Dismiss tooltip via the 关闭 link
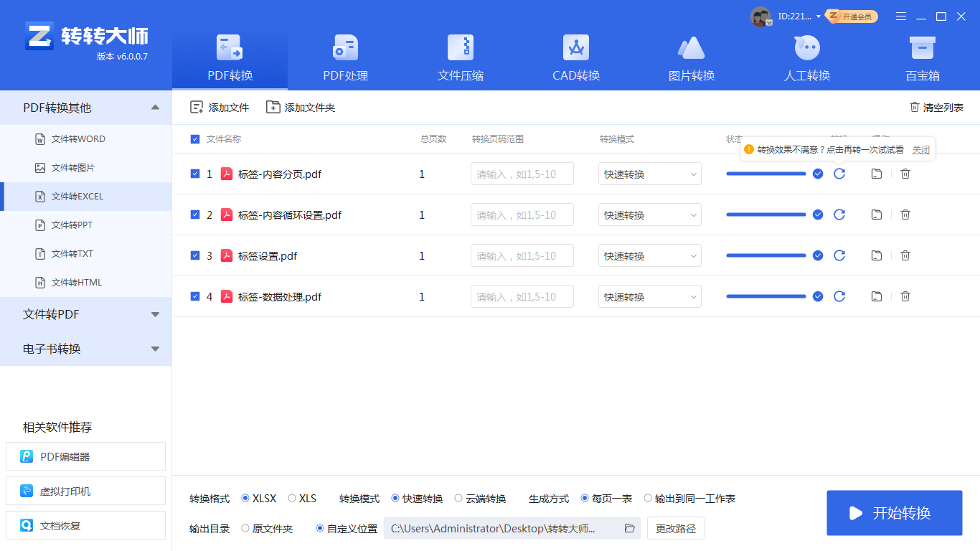The width and height of the screenshot is (980, 551). pos(920,149)
